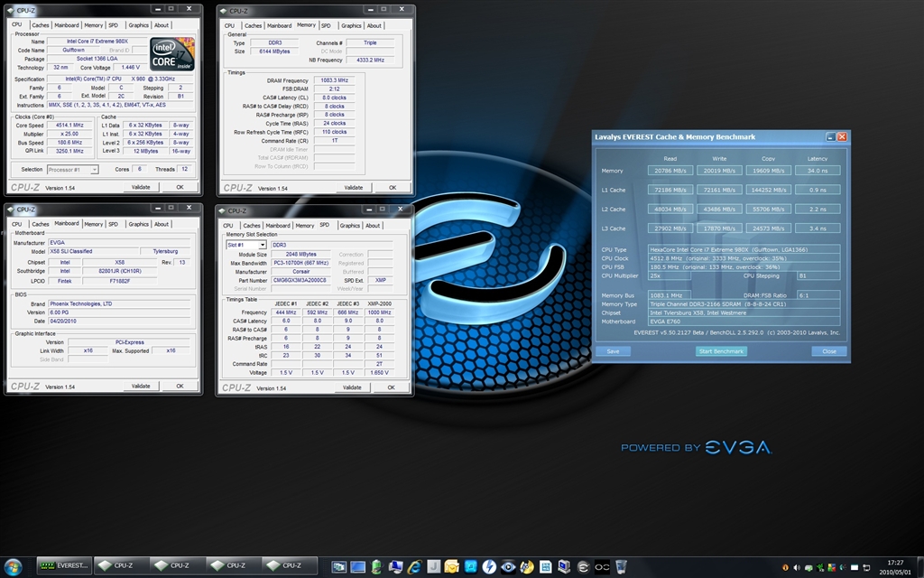Open the gray J quick launch icon
Viewport: 924px width, 578px height.
tap(433, 567)
